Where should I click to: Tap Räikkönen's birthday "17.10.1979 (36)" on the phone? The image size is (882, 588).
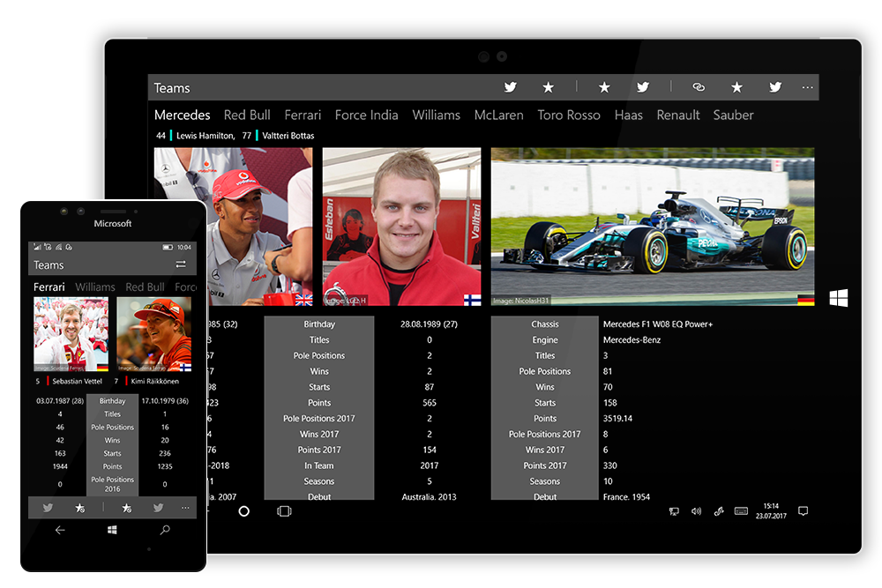(x=165, y=401)
